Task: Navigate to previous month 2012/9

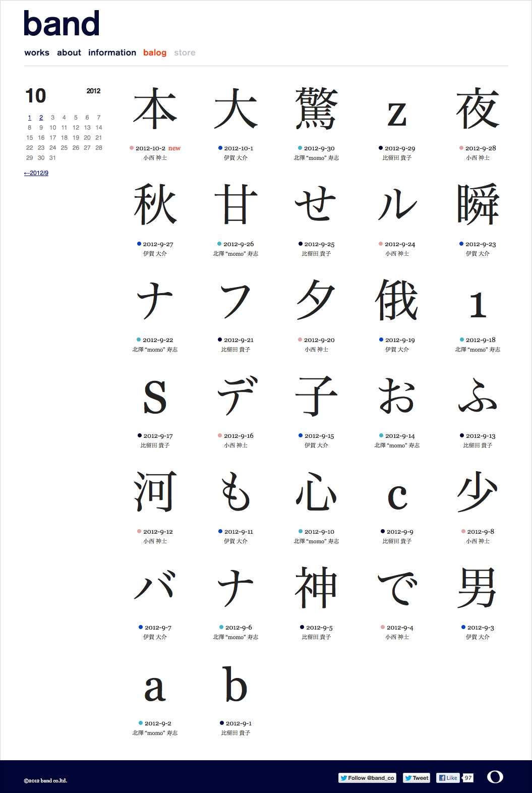Action: click(x=36, y=173)
